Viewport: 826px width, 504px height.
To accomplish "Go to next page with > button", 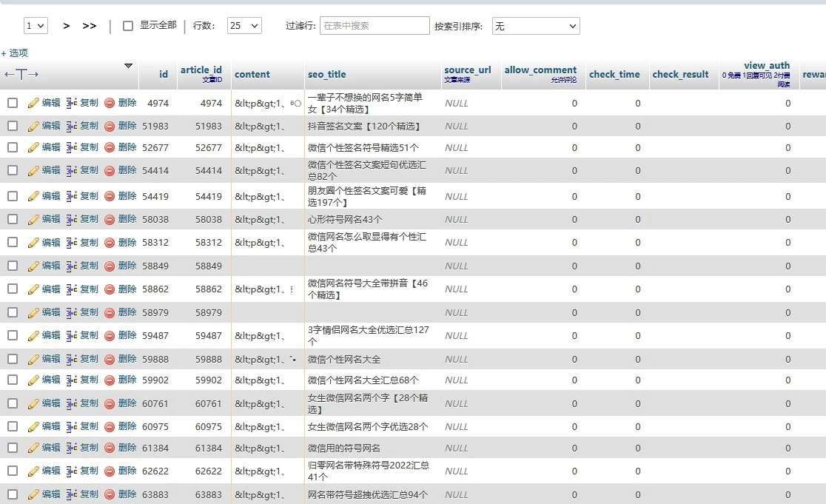I will [67, 26].
